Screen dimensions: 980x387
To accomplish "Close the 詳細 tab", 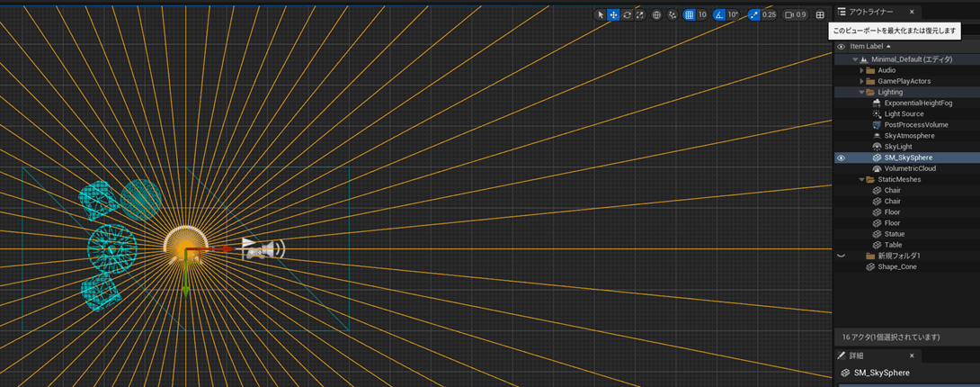I will (x=912, y=355).
